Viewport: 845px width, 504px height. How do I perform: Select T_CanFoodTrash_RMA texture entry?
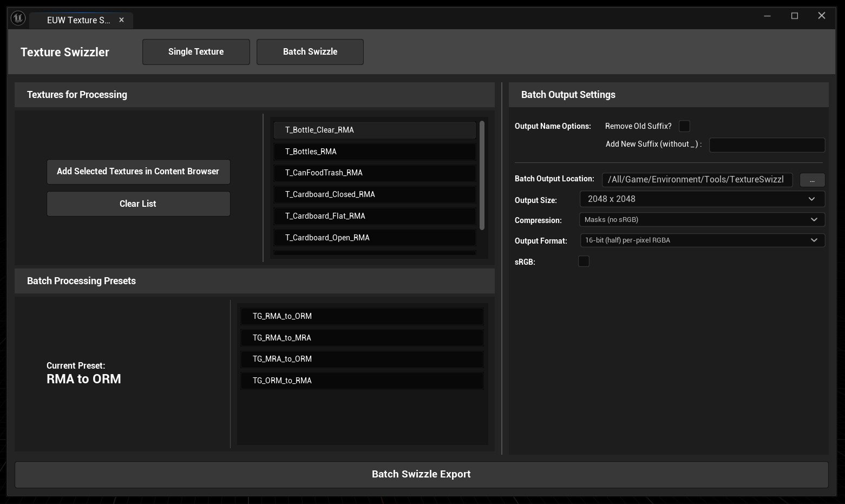pyautogui.click(x=375, y=173)
